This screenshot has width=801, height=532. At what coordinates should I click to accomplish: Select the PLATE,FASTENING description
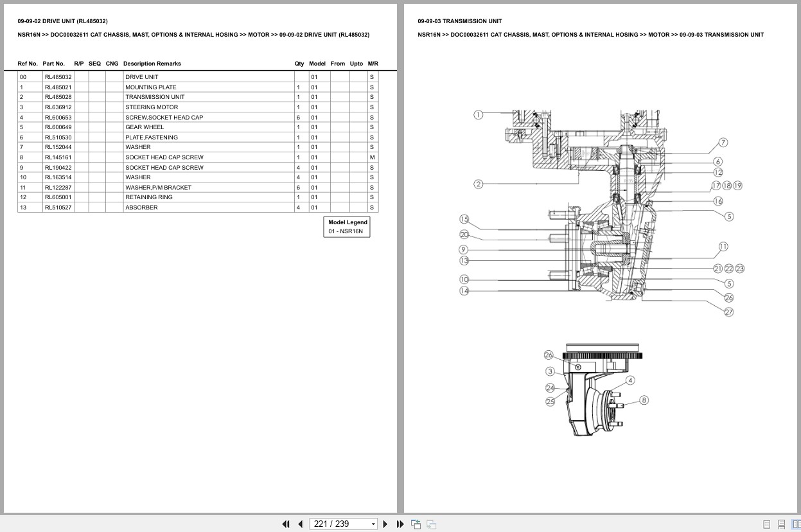(x=152, y=137)
